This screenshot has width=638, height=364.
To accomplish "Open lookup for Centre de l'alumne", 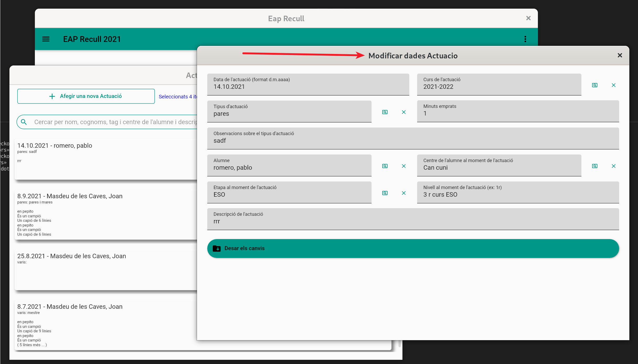I will point(595,166).
